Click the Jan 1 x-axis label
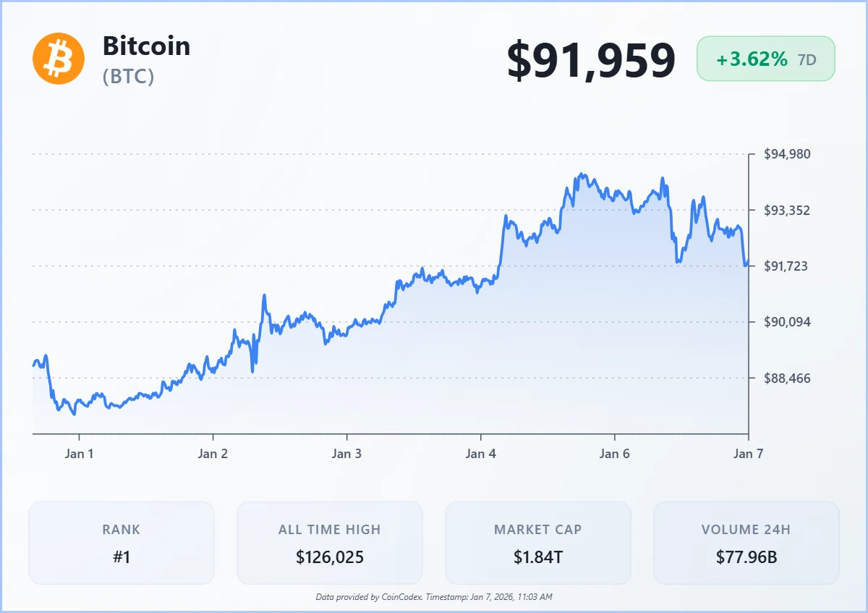 [x=79, y=454]
